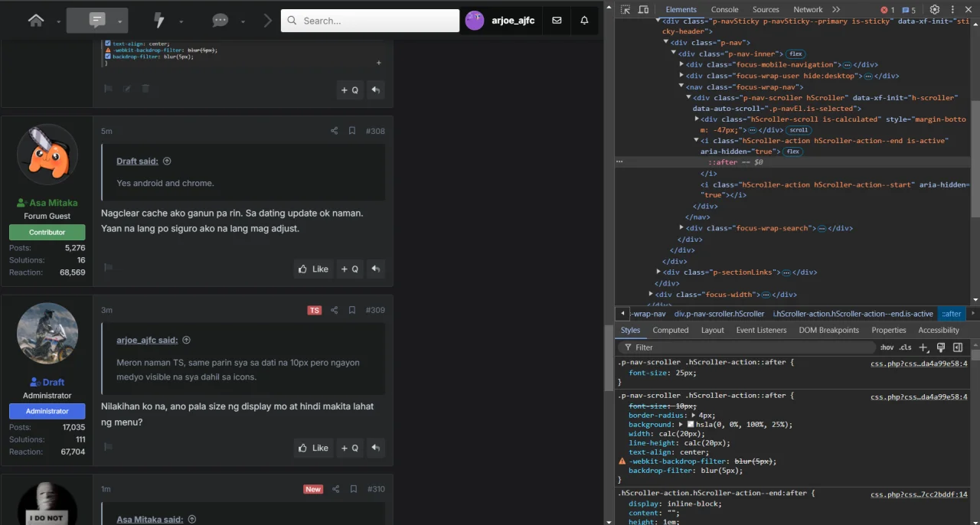Like post #309
This screenshot has height=525, width=980.
(x=313, y=448)
